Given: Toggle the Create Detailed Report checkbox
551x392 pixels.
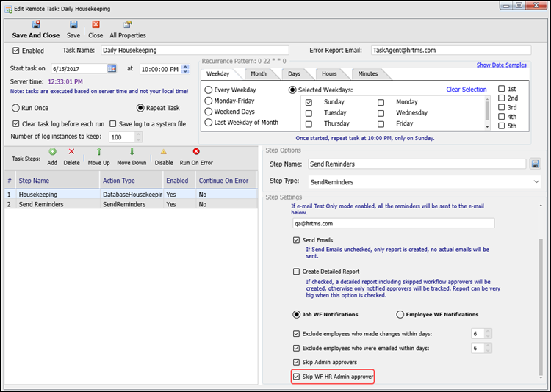Looking at the screenshot, I should point(296,272).
